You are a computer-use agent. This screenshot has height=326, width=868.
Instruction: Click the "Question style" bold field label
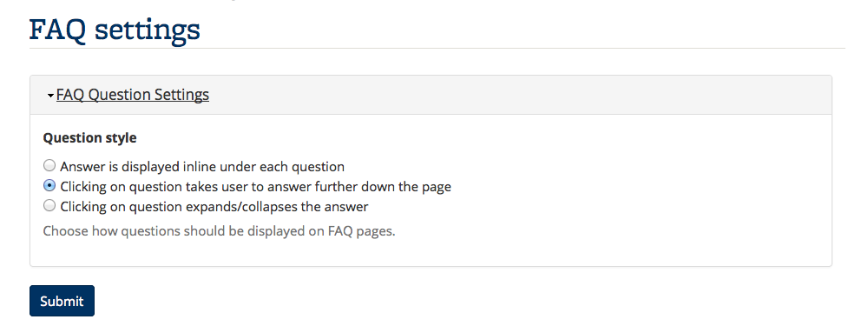tap(89, 137)
